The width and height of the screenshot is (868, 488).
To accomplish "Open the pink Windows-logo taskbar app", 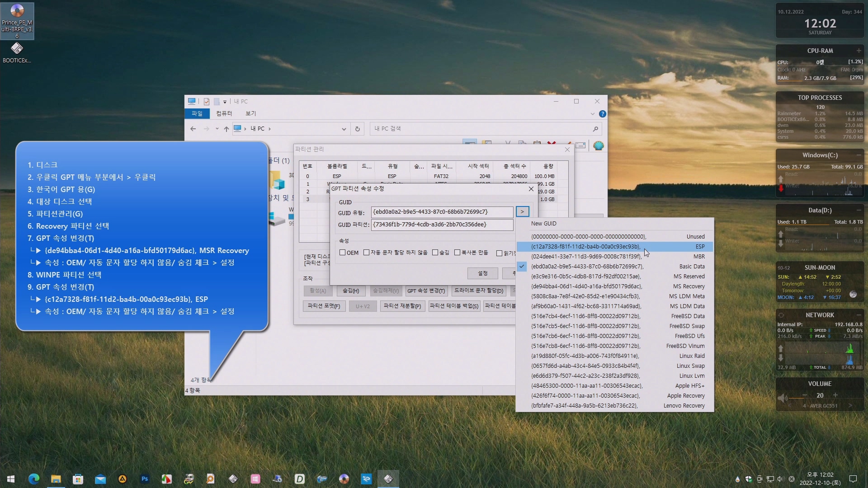I will [x=255, y=479].
